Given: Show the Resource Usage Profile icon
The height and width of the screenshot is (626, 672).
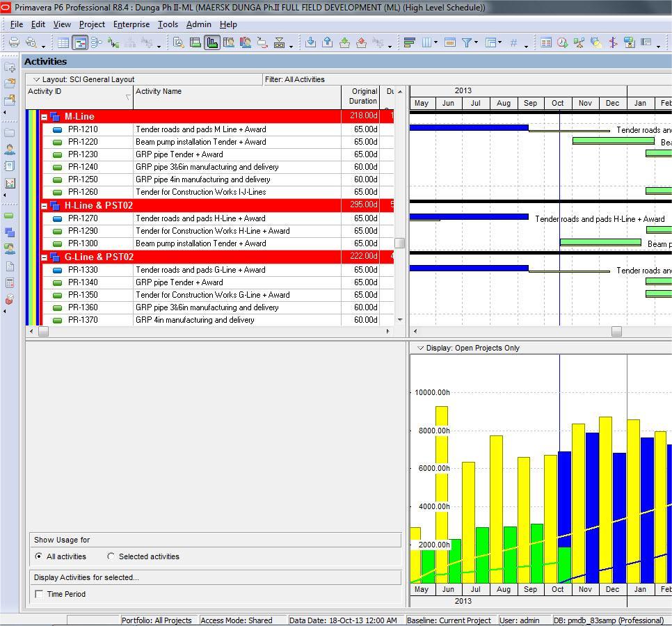Looking at the screenshot, I should tap(212, 42).
